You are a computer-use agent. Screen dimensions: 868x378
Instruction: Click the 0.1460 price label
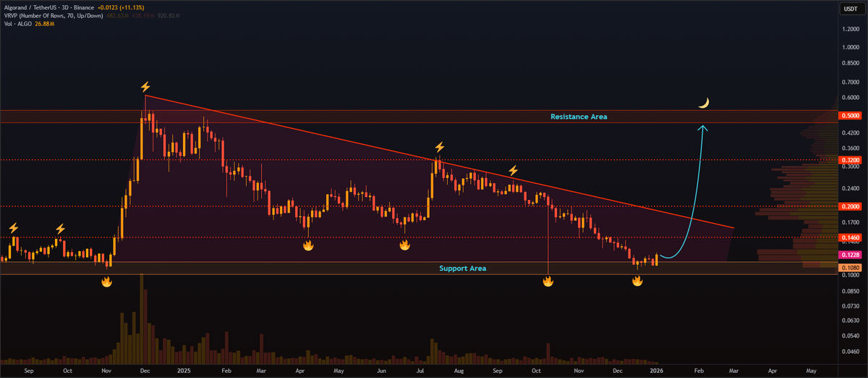click(x=849, y=238)
